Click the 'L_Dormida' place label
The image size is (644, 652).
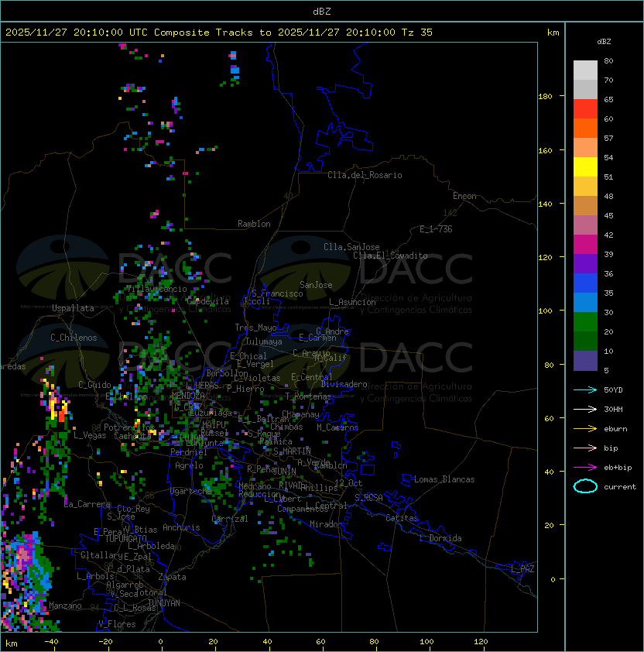[440, 538]
